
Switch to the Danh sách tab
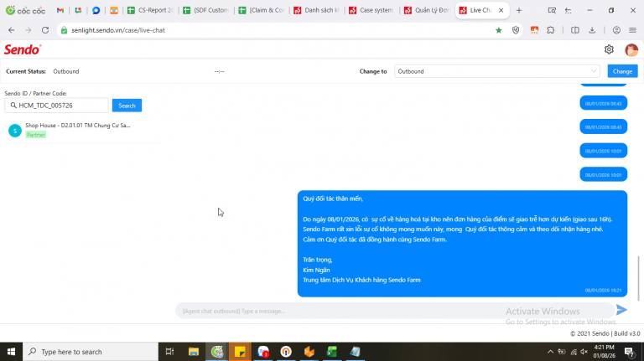(317, 10)
